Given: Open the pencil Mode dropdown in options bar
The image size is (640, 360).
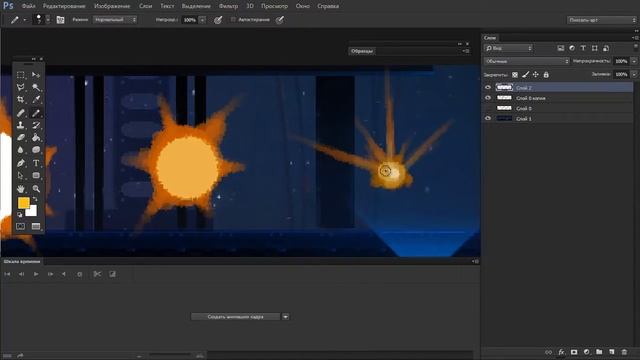Looking at the screenshot, I should [x=115, y=20].
